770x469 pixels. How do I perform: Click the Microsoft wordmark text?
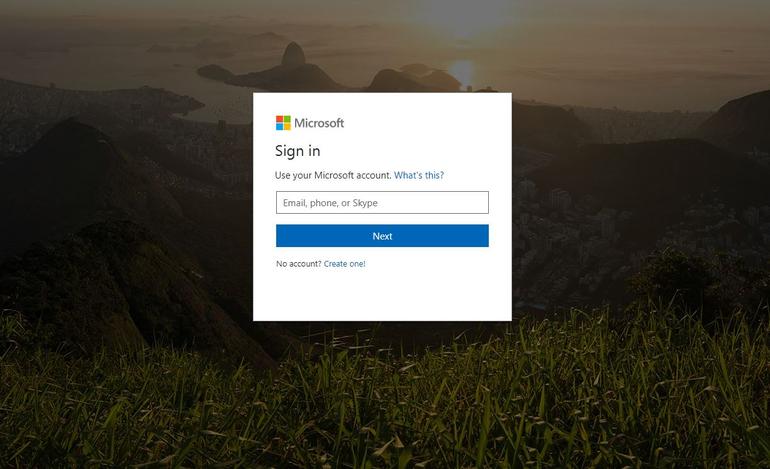tap(319, 123)
